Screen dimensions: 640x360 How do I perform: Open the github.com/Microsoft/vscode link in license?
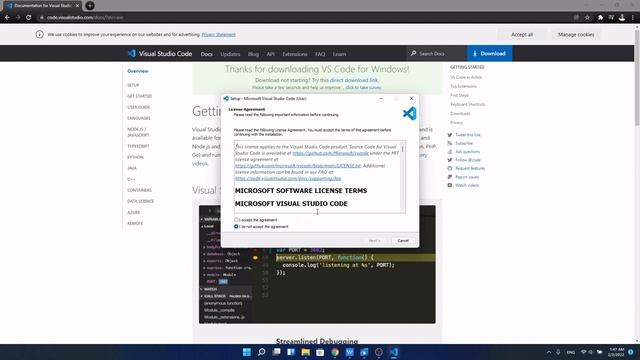(331, 153)
